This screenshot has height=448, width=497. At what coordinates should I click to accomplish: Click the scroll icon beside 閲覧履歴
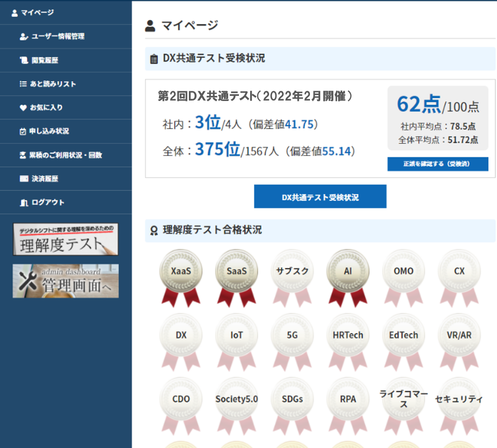click(24, 60)
